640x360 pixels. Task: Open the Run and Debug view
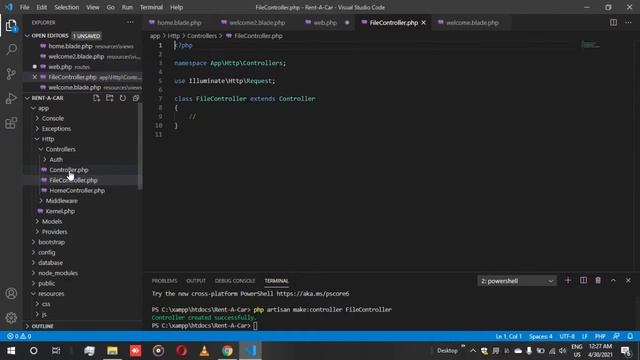pos(11,98)
